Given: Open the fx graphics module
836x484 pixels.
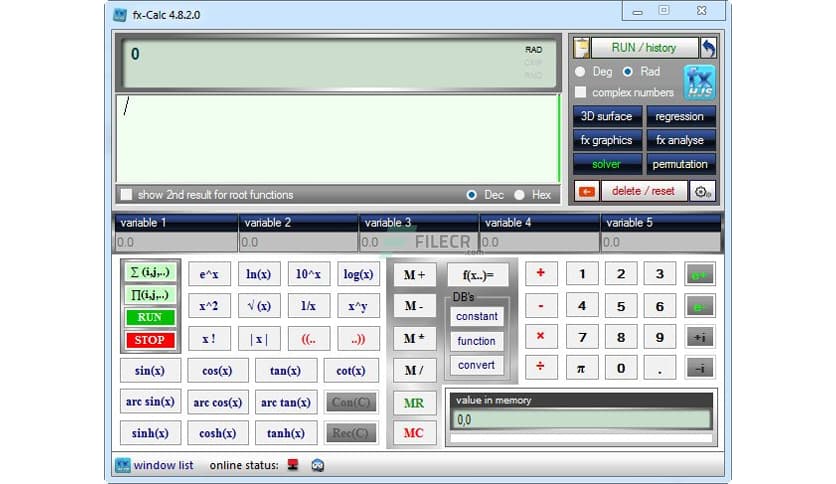Looking at the screenshot, I should [x=607, y=140].
